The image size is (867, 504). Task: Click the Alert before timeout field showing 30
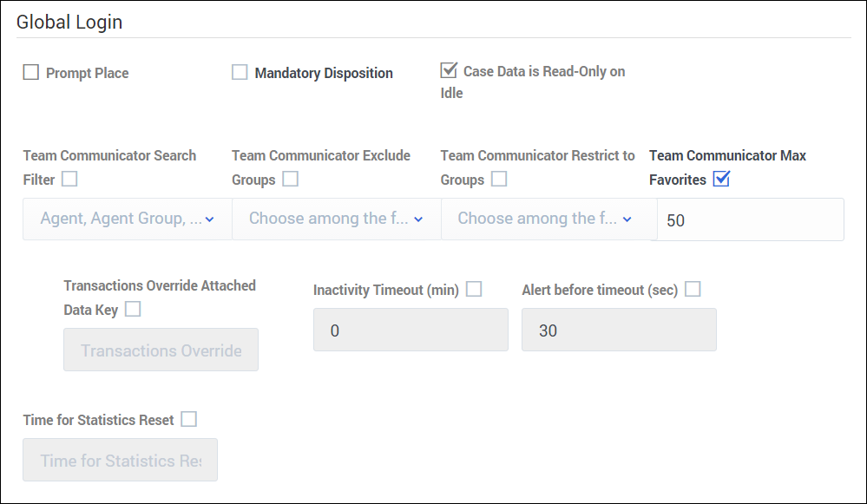[x=619, y=331]
